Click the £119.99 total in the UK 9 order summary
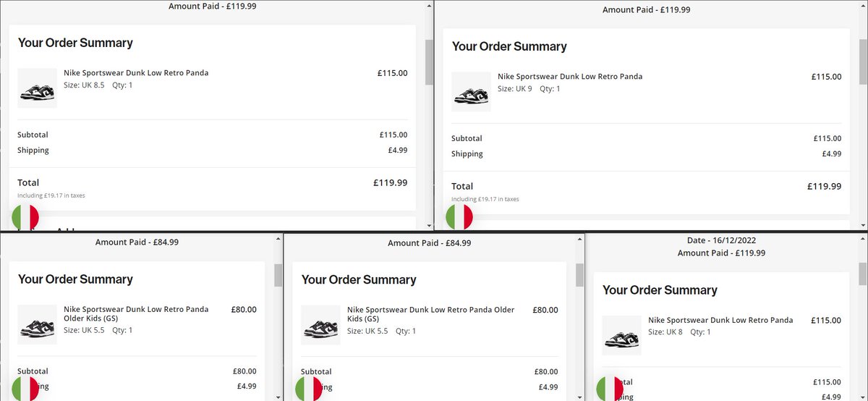This screenshot has width=868, height=401. pos(824,186)
